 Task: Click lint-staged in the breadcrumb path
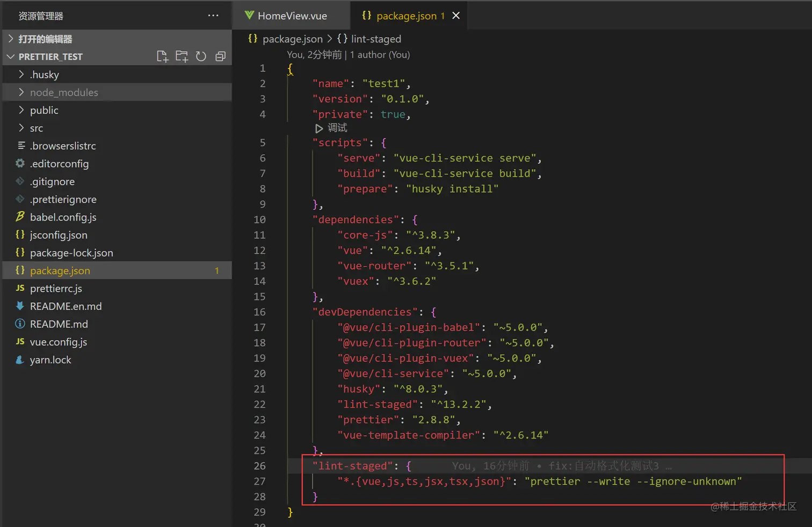tap(375, 39)
